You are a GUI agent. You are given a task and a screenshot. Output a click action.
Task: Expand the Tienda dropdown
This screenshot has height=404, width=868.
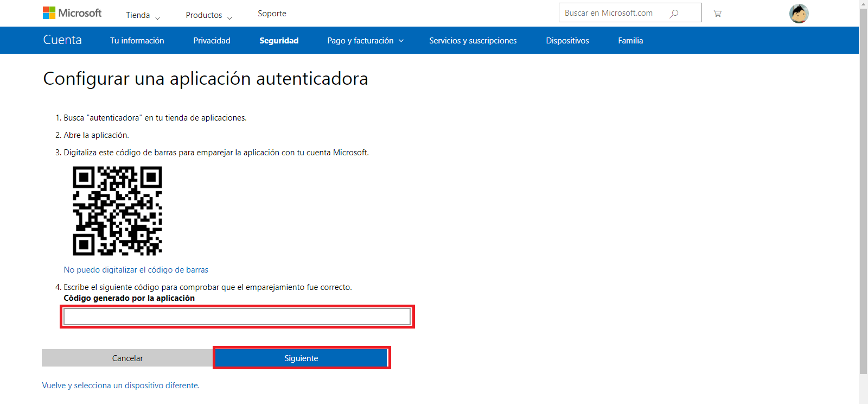click(x=143, y=15)
